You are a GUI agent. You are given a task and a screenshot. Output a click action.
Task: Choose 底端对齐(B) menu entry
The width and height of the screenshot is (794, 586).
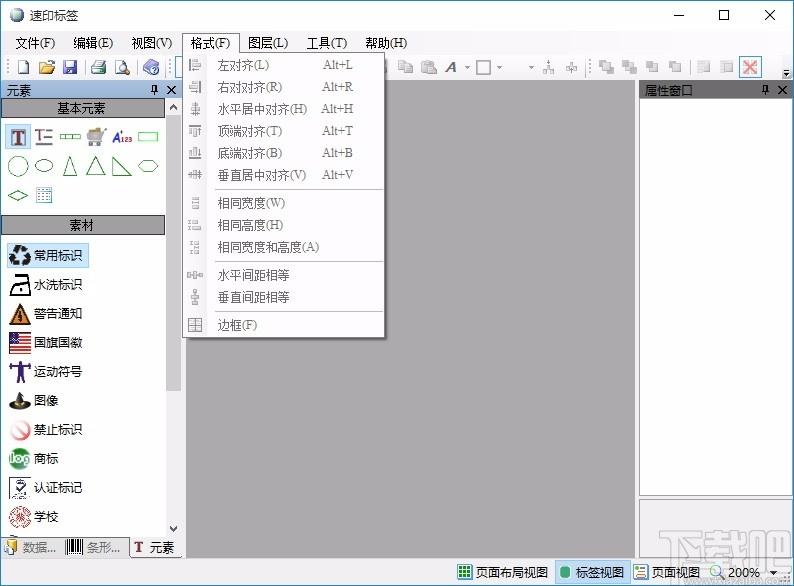283,153
